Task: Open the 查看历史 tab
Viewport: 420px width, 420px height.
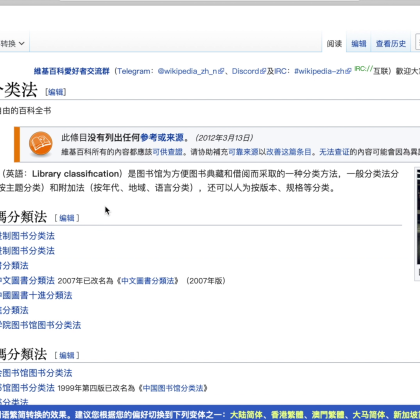Action: (x=391, y=44)
